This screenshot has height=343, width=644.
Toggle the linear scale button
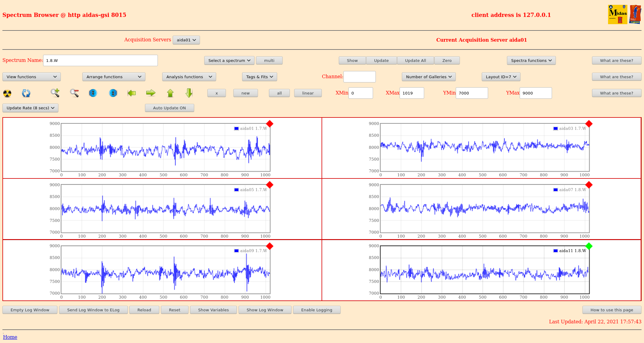[x=308, y=93]
